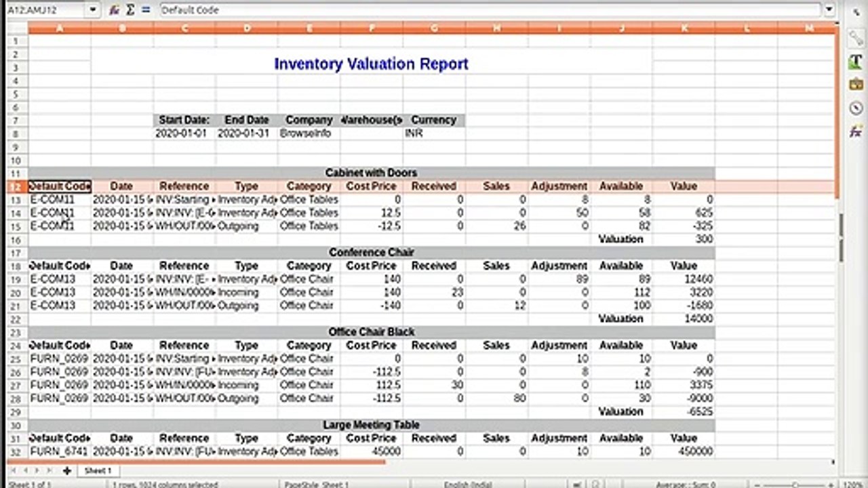Viewport: 868px width, 488px height.
Task: Open the Function Wizard icon
Action: tap(115, 10)
